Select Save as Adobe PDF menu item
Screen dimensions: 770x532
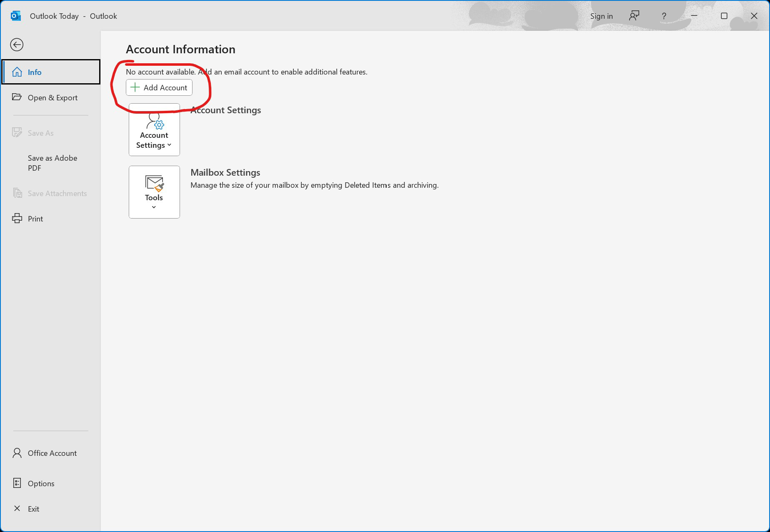pyautogui.click(x=52, y=163)
